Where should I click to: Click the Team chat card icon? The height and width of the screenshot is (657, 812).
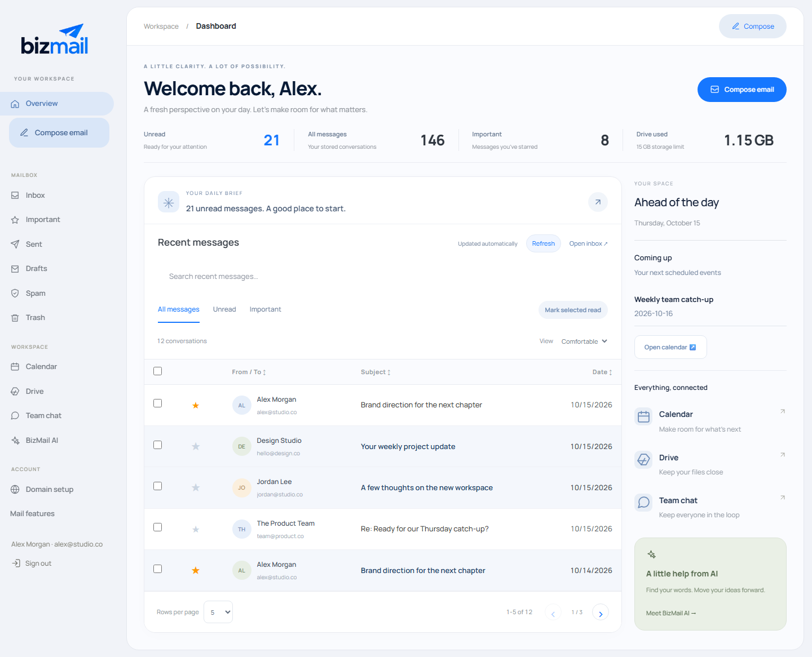[x=643, y=503]
